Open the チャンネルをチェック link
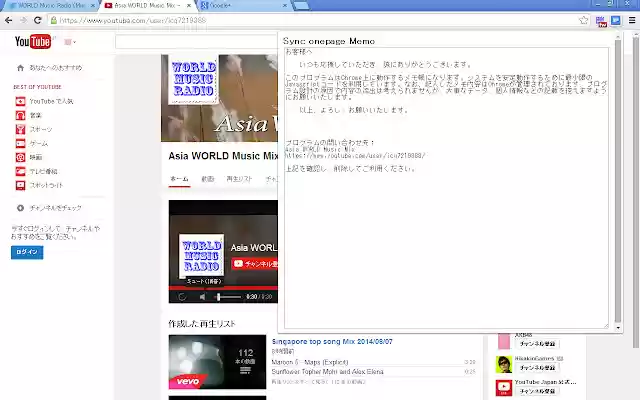This screenshot has height=400, width=640. pyautogui.click(x=56, y=208)
